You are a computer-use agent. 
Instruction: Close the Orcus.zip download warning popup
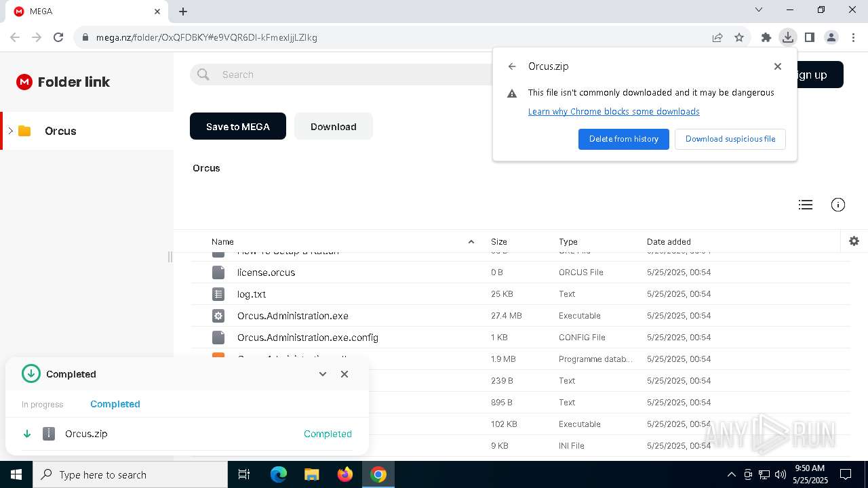[778, 66]
